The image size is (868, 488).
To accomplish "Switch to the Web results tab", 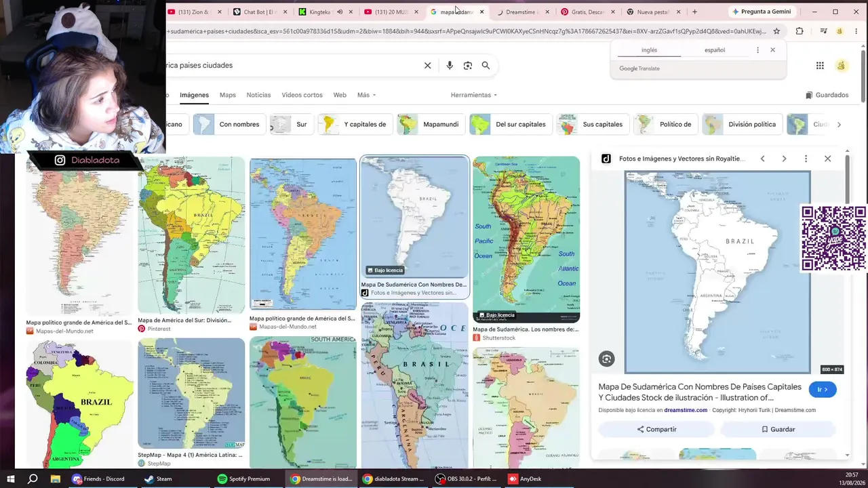I will (x=340, y=95).
